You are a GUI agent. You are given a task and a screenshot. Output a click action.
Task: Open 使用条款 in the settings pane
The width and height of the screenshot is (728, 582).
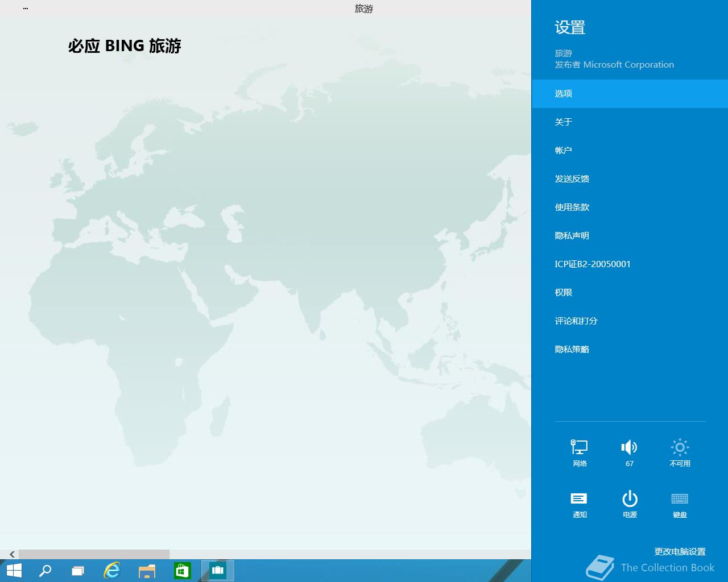pyautogui.click(x=630, y=207)
